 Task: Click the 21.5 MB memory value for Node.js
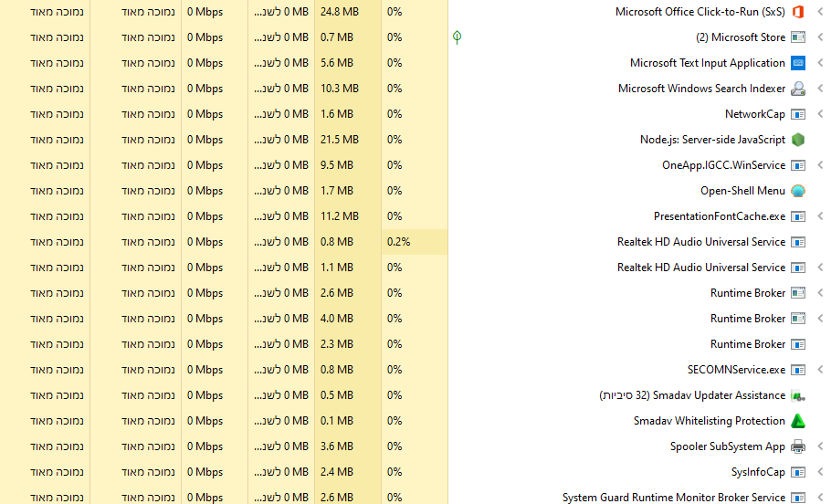(x=348, y=140)
